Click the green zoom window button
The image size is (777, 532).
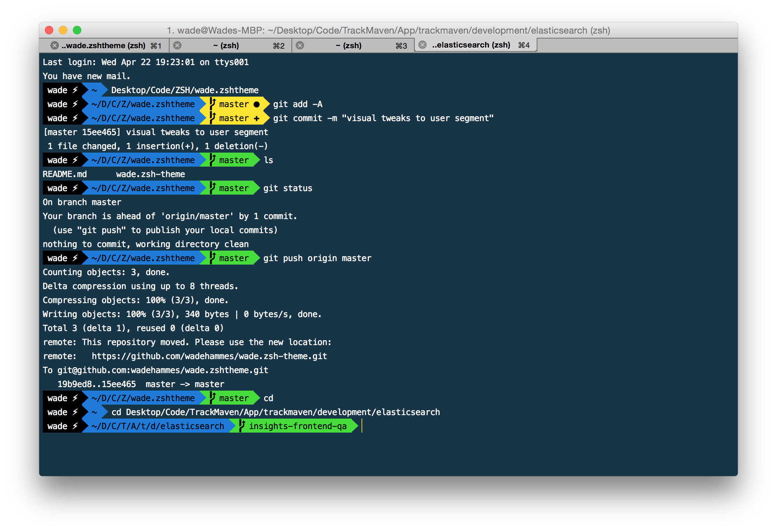click(x=77, y=30)
